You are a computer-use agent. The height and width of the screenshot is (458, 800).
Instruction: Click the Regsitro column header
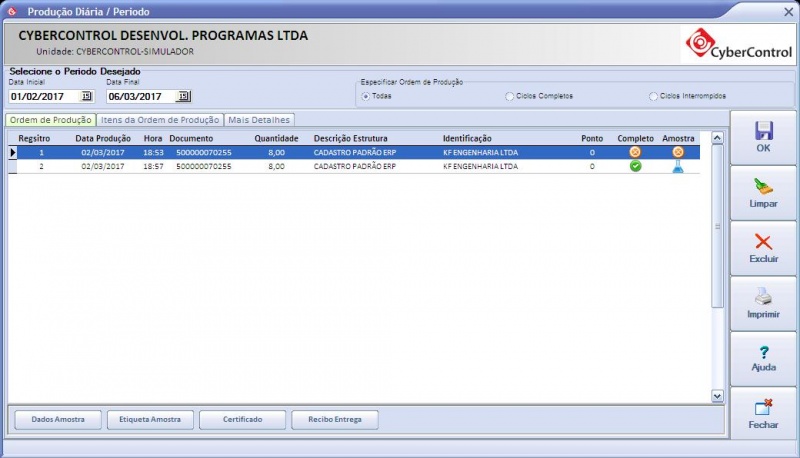pyautogui.click(x=34, y=138)
